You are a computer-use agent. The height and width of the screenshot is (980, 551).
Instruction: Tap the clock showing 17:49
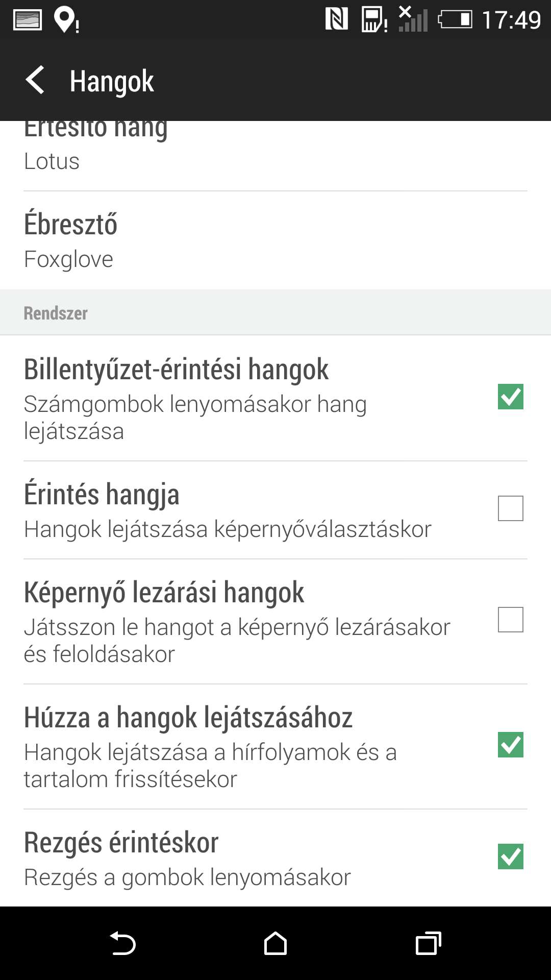[x=511, y=20]
